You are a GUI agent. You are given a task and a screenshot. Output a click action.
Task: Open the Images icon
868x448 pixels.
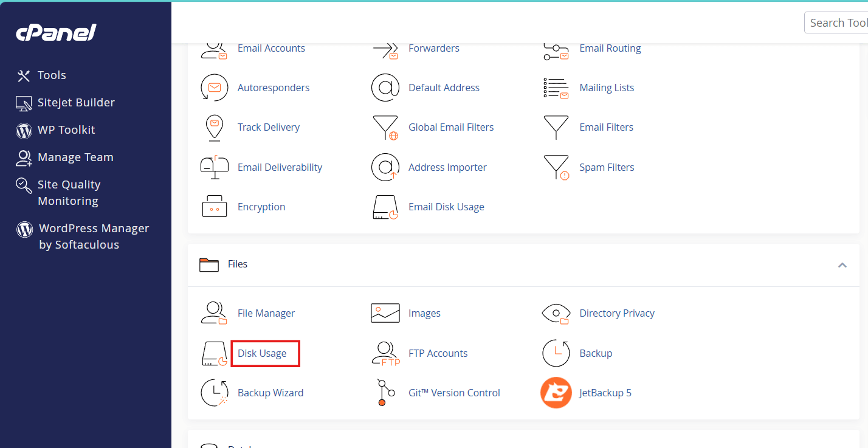coord(385,313)
